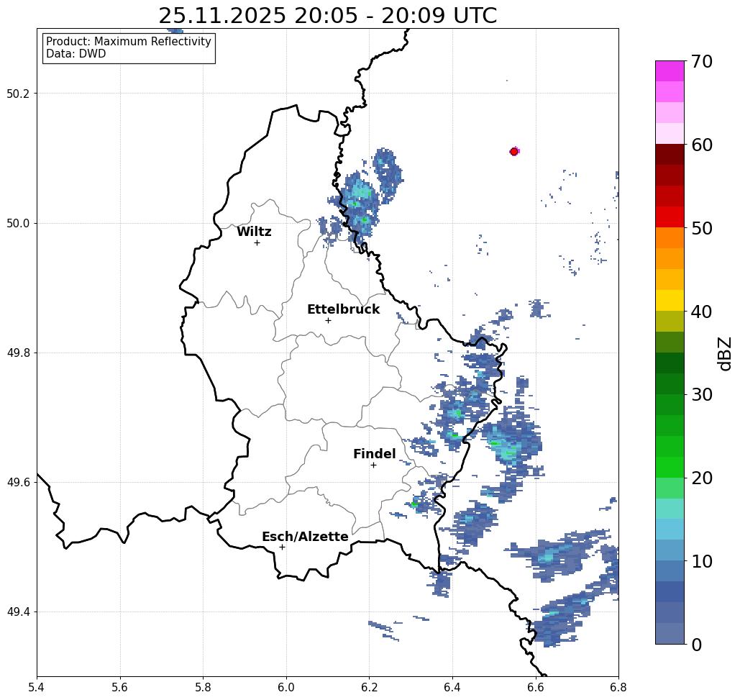Click the "Data: DWD" label
740x700 pixels.
[x=76, y=54]
